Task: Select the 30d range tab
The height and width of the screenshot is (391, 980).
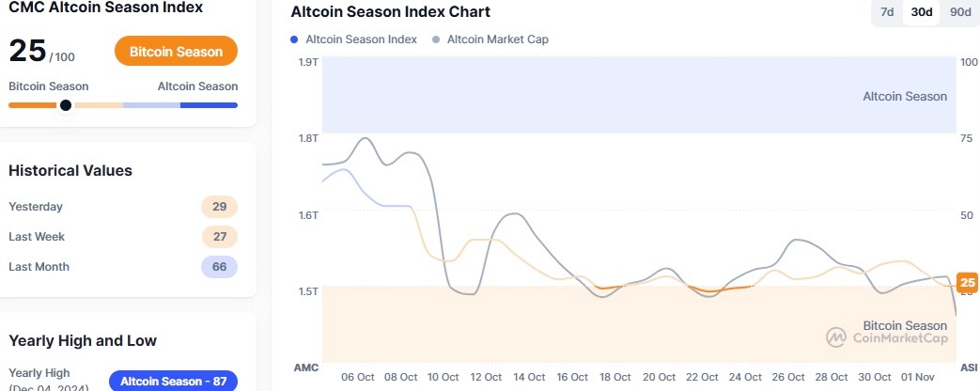Action: coord(922,12)
